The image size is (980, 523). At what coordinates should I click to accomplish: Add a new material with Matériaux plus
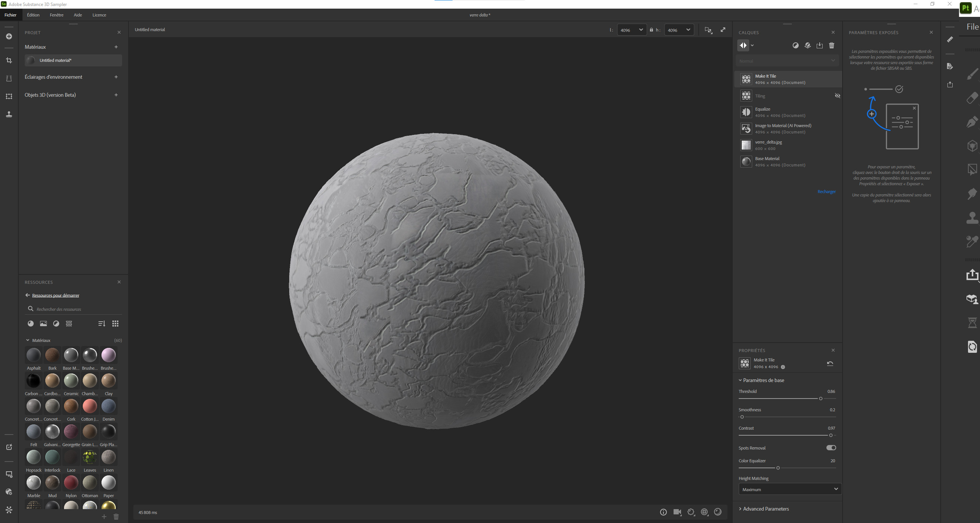click(x=116, y=47)
